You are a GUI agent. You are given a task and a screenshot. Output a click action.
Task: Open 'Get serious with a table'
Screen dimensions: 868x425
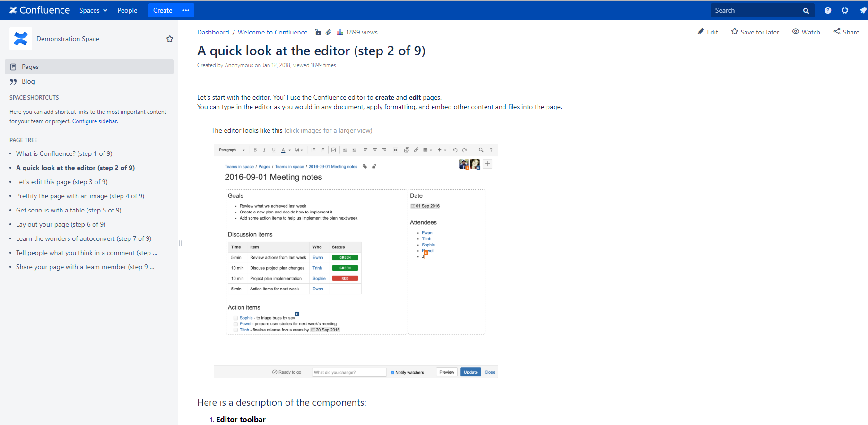coord(69,210)
